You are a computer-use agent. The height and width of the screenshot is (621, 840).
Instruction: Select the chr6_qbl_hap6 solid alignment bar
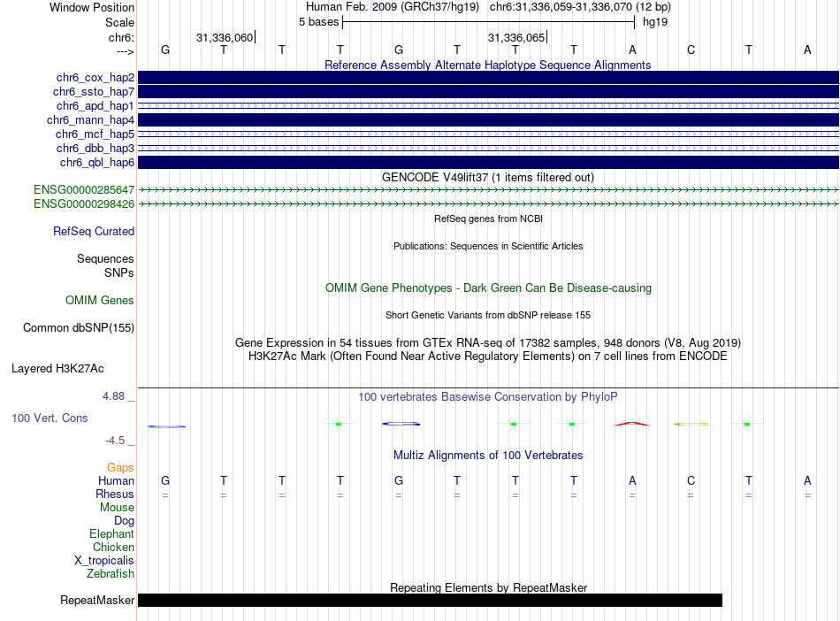pos(488,163)
